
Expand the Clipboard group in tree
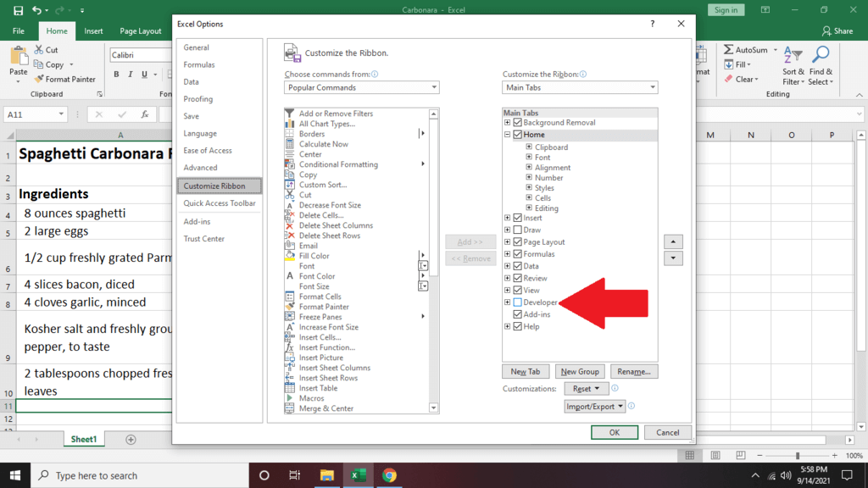[529, 147]
